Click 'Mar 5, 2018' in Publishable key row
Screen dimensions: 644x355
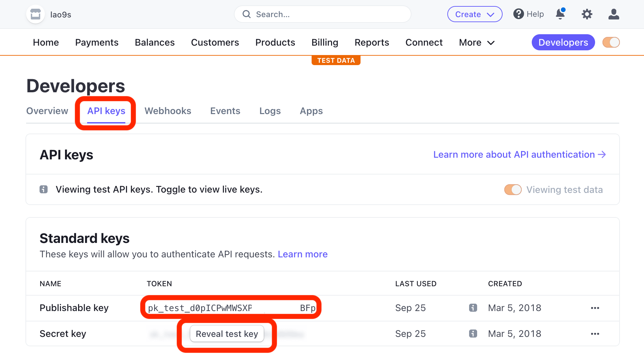click(x=515, y=308)
